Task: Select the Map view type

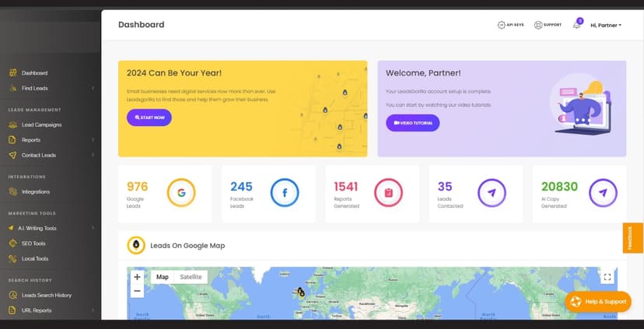Action: click(x=163, y=277)
